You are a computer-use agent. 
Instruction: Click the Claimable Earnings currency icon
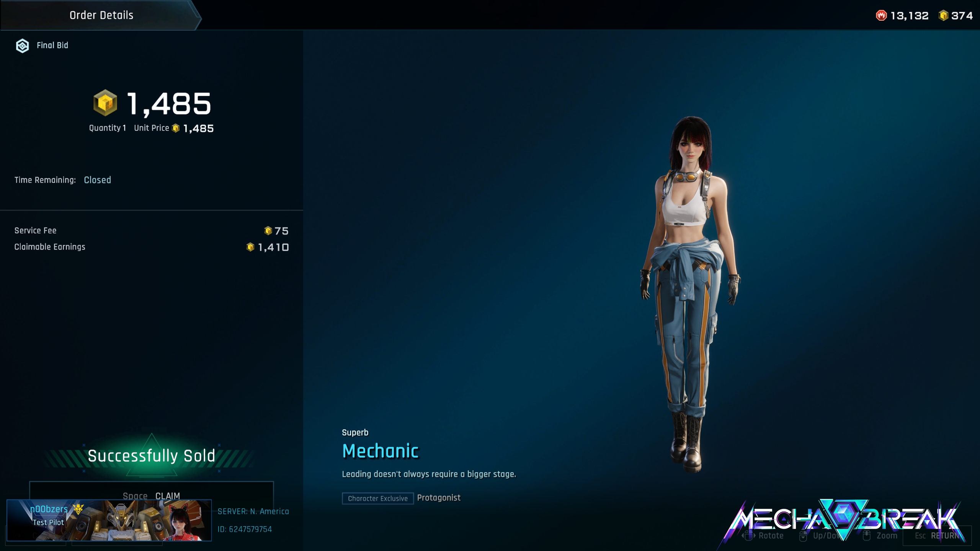(250, 247)
